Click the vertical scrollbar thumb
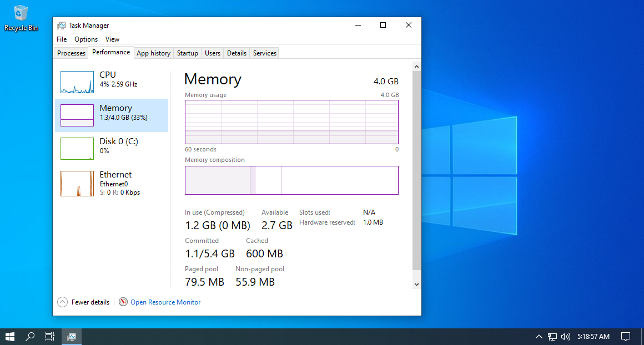The height and width of the screenshot is (345, 644). pos(416,170)
